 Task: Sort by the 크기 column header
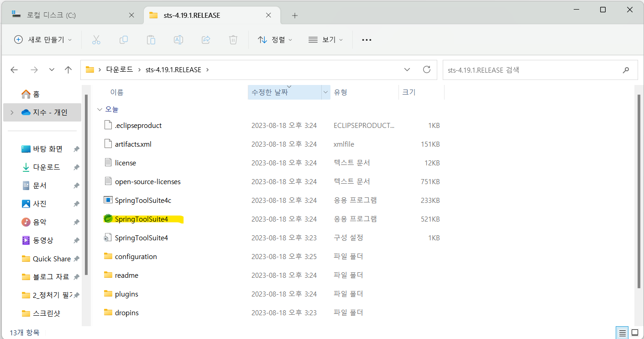[x=409, y=92]
